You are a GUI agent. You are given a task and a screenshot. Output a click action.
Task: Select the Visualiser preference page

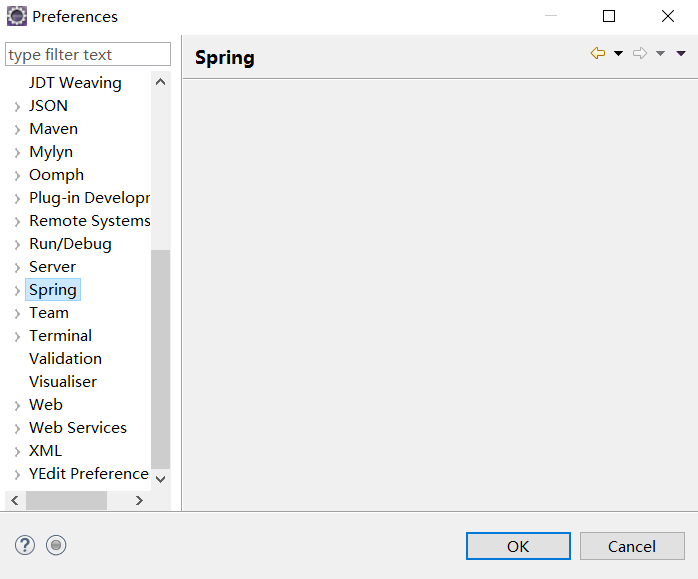(63, 382)
